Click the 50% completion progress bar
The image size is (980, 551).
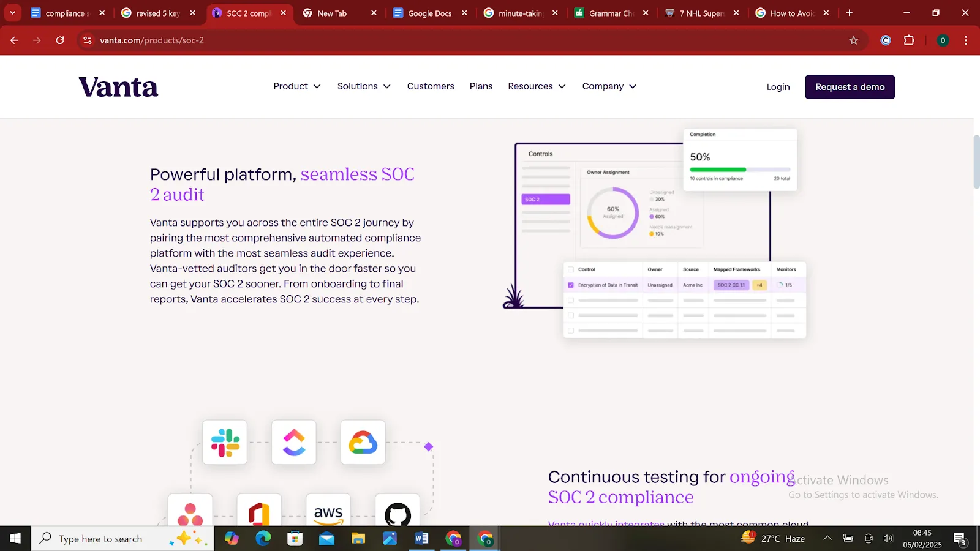740,170
